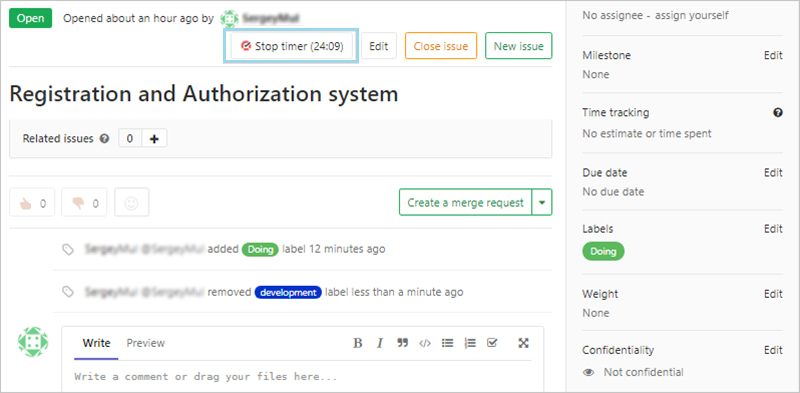The image size is (800, 393).
Task: Click the related issues count 0
Action: (x=130, y=138)
